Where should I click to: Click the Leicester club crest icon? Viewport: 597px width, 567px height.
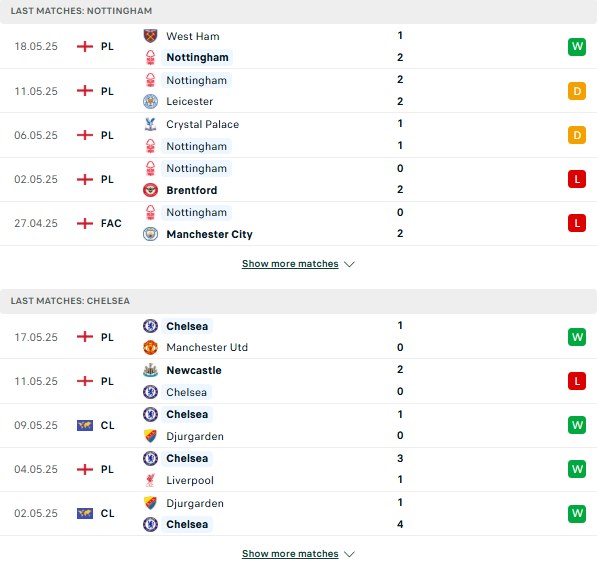150,101
